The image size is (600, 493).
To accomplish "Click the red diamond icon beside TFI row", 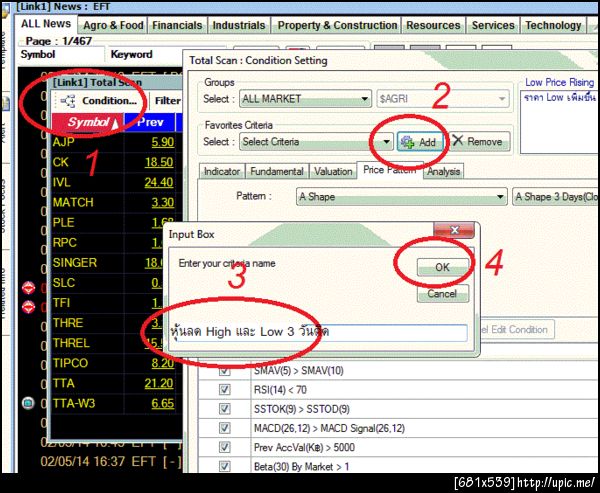I will tap(28, 307).
